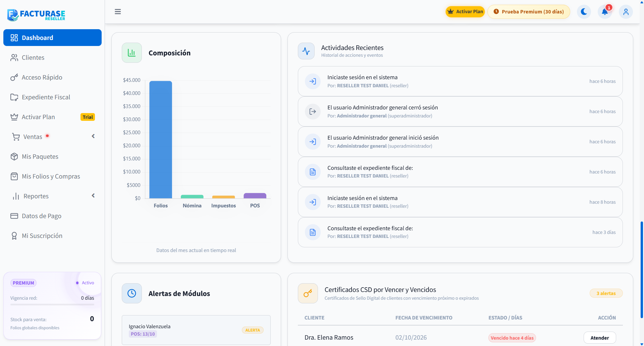Open the Ignacio Valenzuela alert card

click(196, 330)
